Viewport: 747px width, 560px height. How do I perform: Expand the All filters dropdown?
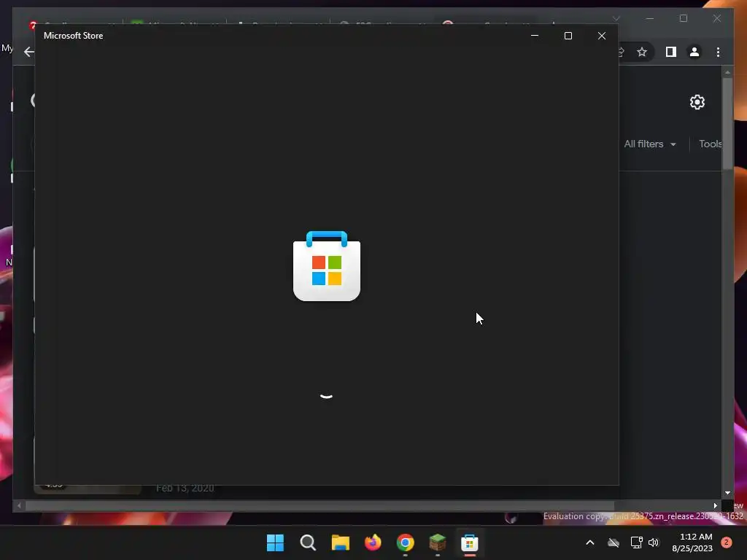[650, 144]
